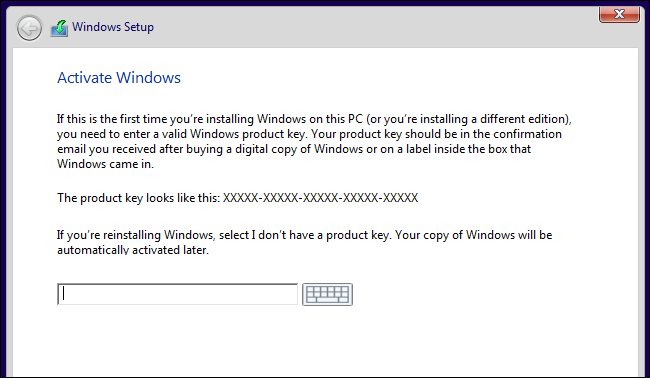Click the paragraph starting "If this is the first time"
650x378 pixels.
[314, 141]
